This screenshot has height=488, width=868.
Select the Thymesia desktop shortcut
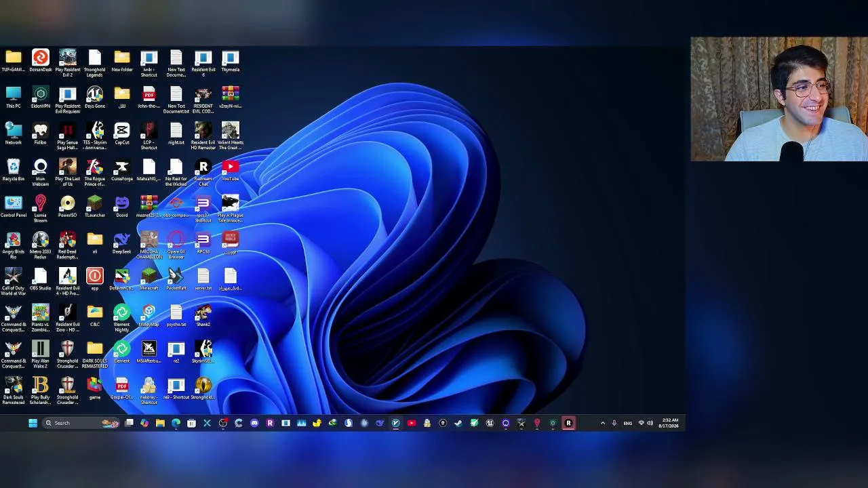(x=231, y=61)
